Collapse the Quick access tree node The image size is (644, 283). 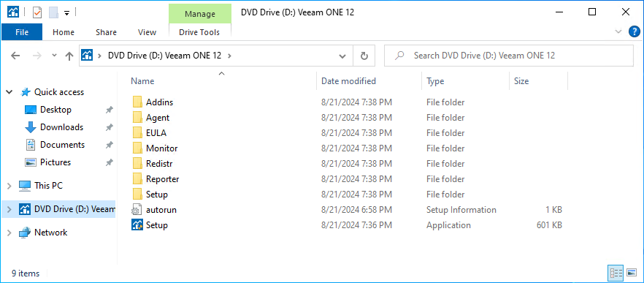9,93
